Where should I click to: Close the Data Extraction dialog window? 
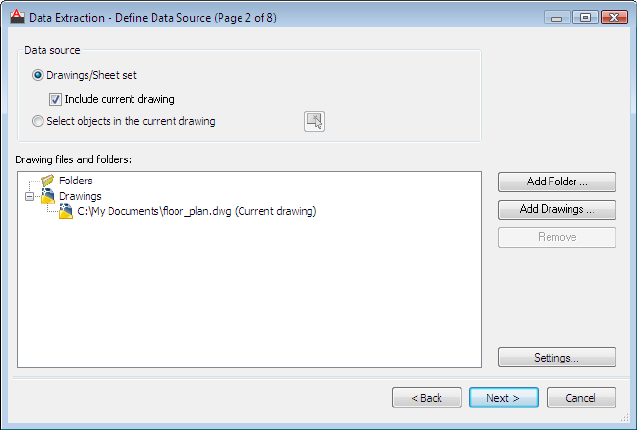pyautogui.click(x=612, y=17)
